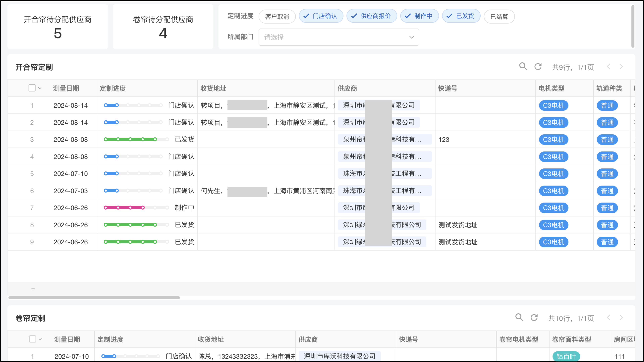
Task: Click green progress bar of row 8
Action: (x=136, y=225)
